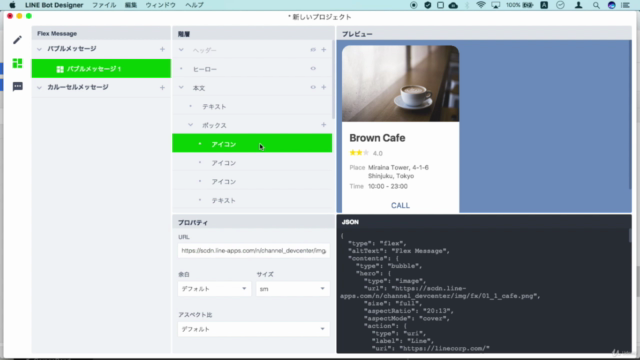This screenshot has width=640, height=360.
Task: Open the アスペクト比 dropdown
Action: point(253,329)
